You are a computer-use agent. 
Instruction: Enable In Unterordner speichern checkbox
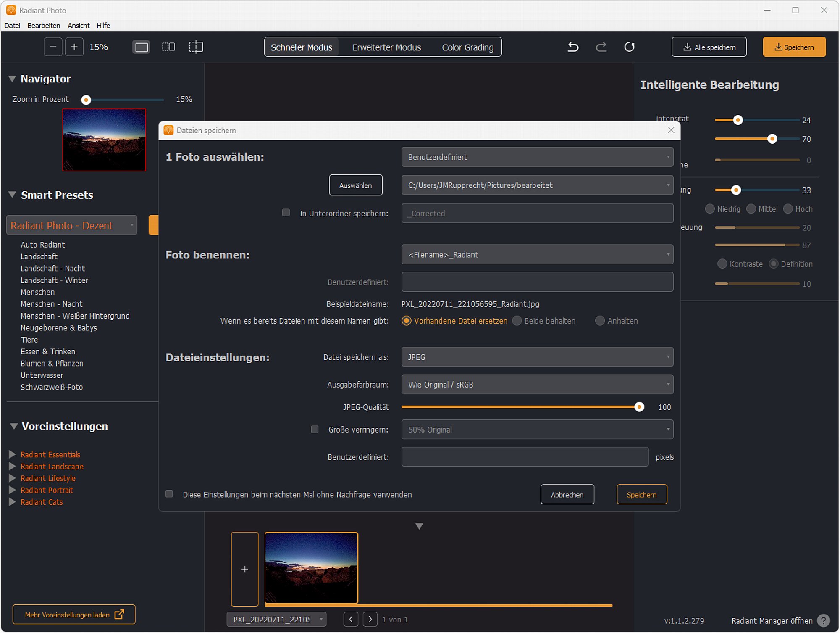click(286, 213)
